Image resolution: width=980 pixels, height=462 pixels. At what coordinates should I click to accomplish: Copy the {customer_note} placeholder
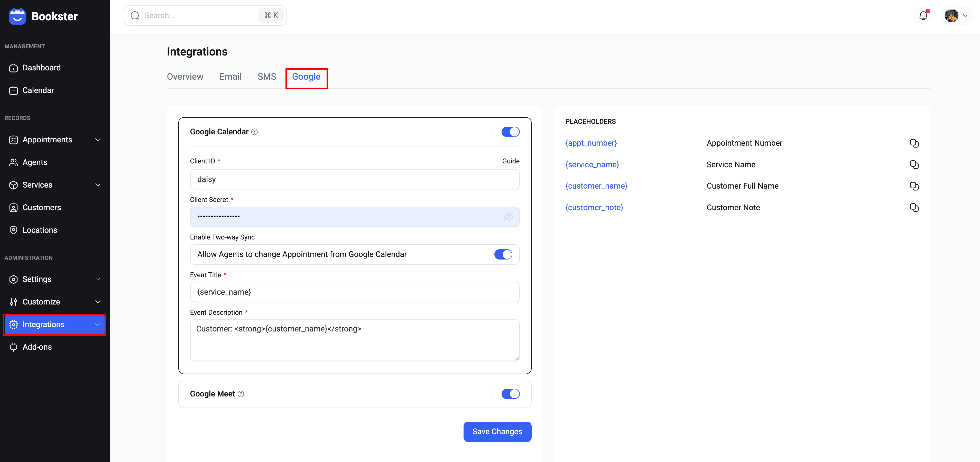pos(914,207)
